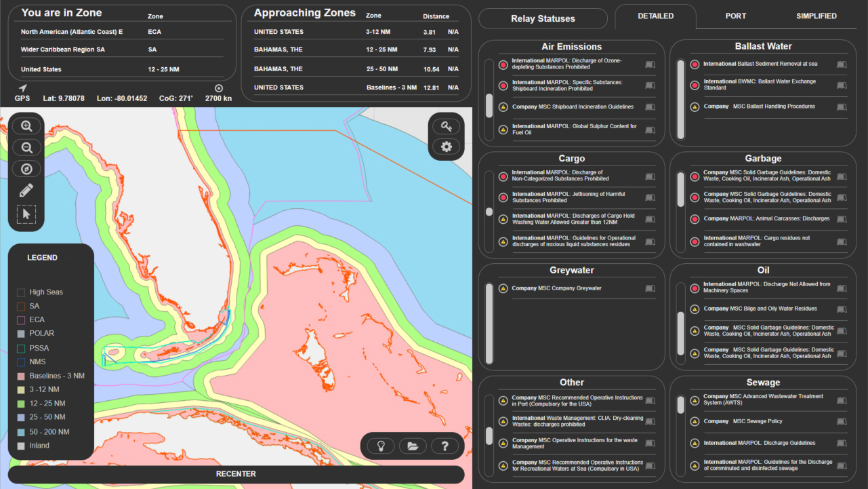Click the compass icon in map toolbar
This screenshot has width=868, height=489.
point(27,169)
